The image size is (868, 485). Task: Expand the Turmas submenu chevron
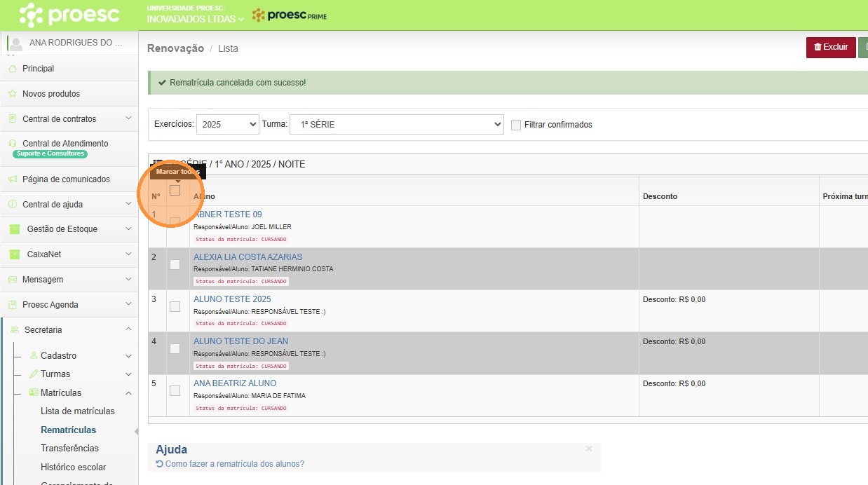tap(128, 374)
